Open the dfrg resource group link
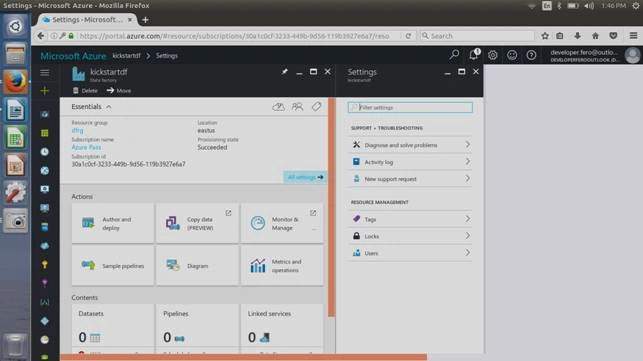The height and width of the screenshot is (361, 643). [78, 130]
